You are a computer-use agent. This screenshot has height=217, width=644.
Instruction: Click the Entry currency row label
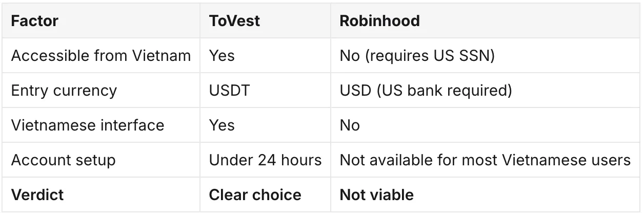click(64, 91)
